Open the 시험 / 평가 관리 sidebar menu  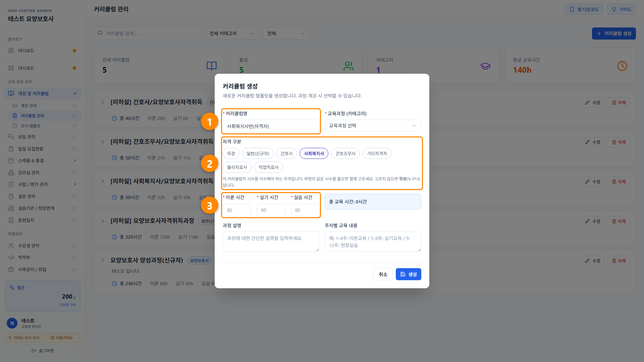coord(43,184)
